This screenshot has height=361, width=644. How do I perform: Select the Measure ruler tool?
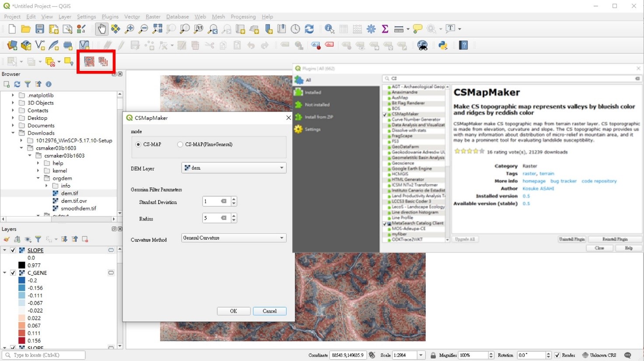click(399, 29)
